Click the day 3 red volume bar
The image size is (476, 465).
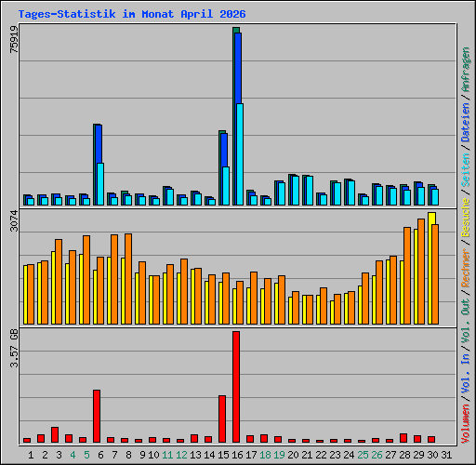pos(55,434)
